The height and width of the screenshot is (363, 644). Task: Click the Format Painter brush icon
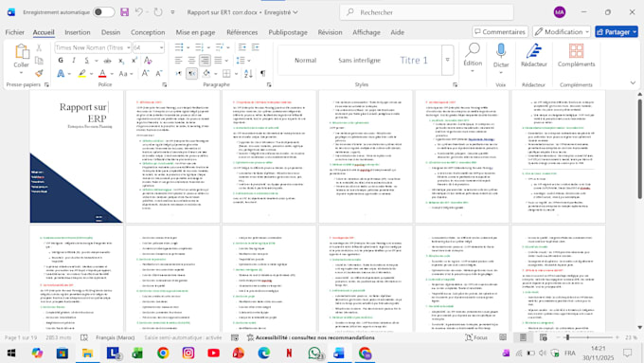(x=39, y=73)
